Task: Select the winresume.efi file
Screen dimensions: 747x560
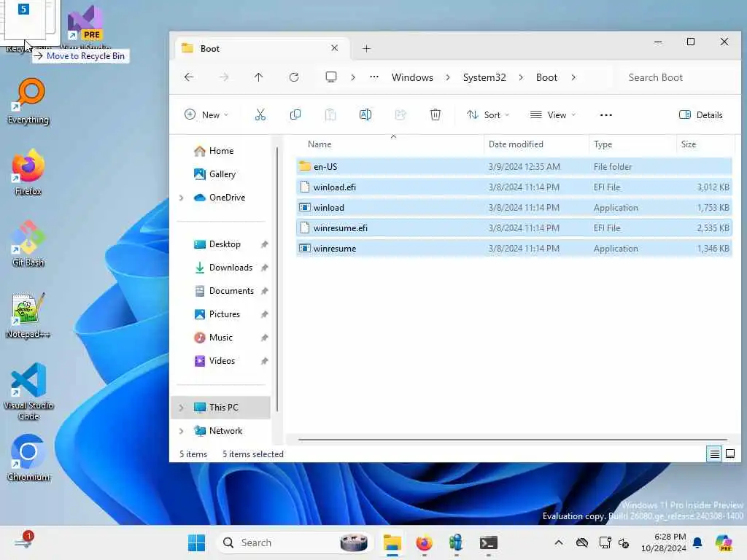Action: [x=514, y=228]
